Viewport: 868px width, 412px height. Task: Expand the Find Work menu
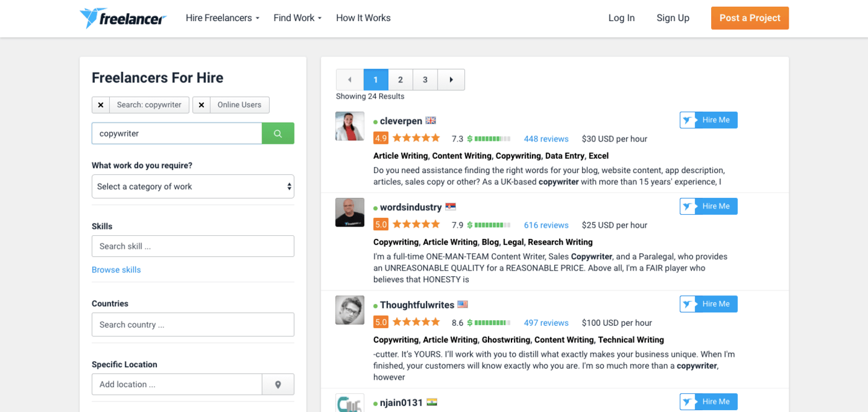(x=298, y=18)
